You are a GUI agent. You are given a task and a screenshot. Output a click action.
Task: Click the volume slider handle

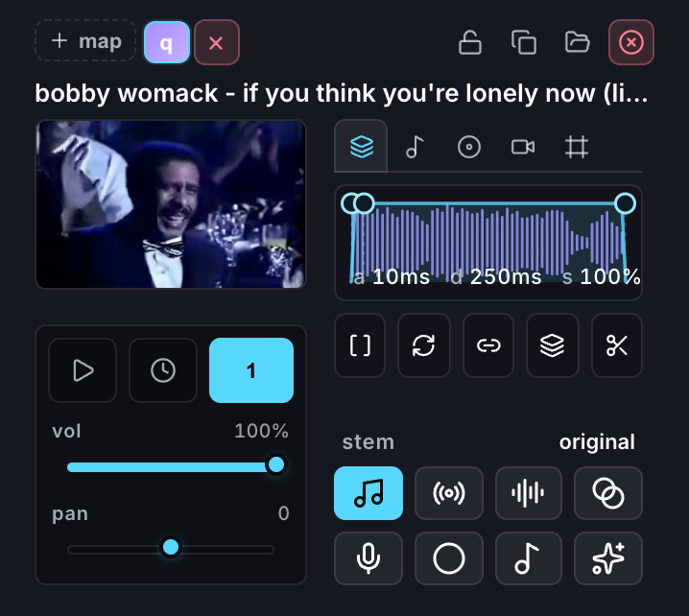click(x=276, y=464)
